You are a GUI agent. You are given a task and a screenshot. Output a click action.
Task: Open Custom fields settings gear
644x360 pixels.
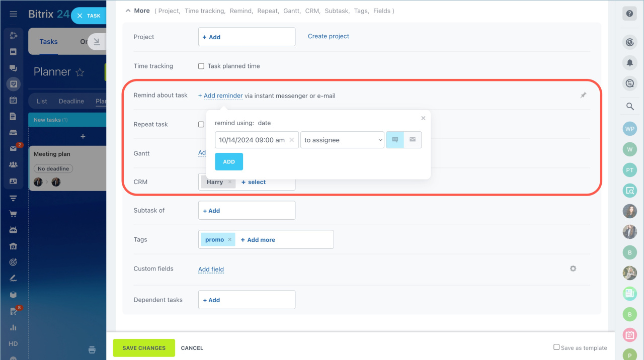tap(573, 268)
